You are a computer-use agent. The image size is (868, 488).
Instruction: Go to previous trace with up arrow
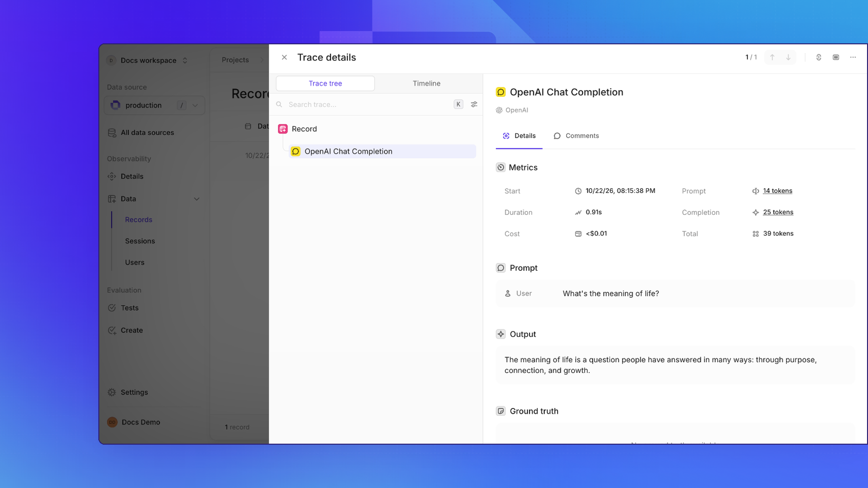[x=772, y=57]
